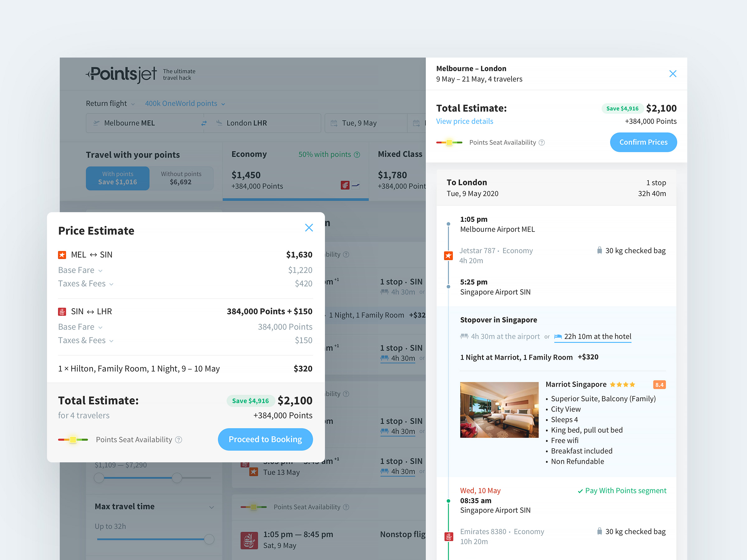The image size is (747, 560).
Task: Choose 4h 30m at the airport stopover option
Action: click(500, 336)
